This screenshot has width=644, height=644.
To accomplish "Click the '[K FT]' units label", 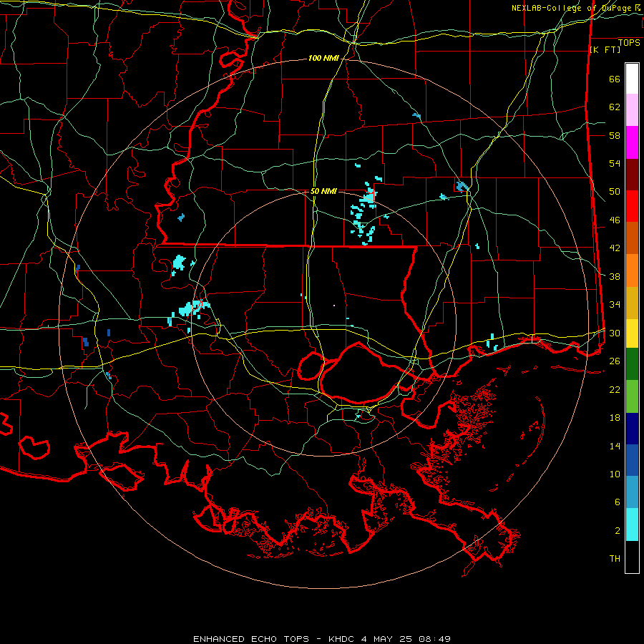I will tap(605, 50).
